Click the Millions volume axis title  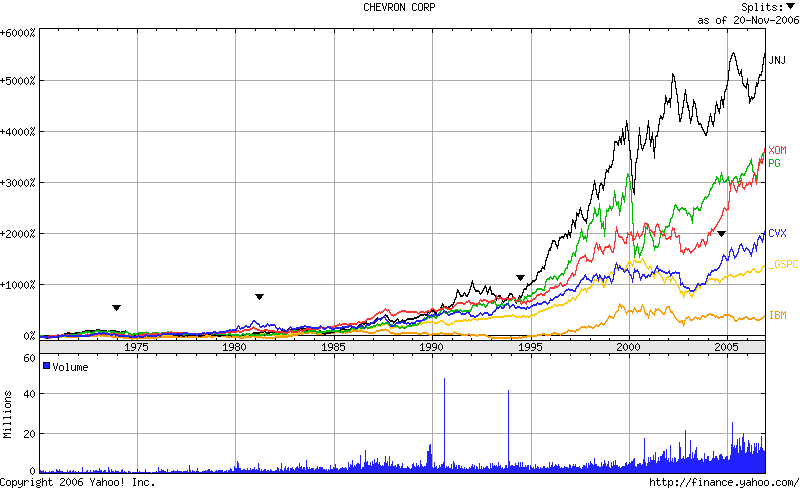(7, 414)
